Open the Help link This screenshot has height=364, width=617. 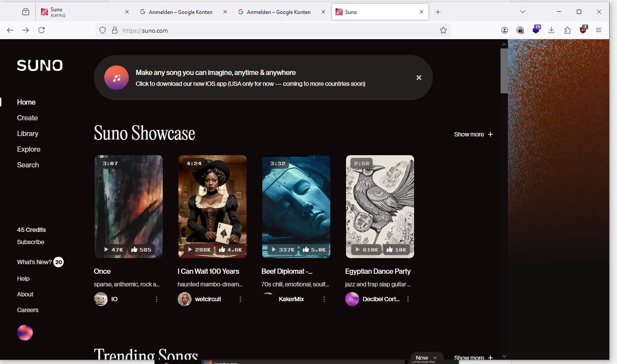[x=23, y=279]
